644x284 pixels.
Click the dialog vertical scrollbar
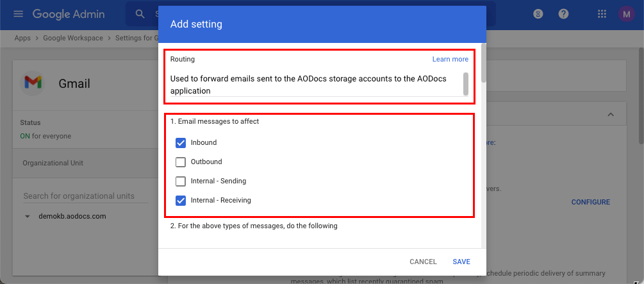(x=484, y=63)
